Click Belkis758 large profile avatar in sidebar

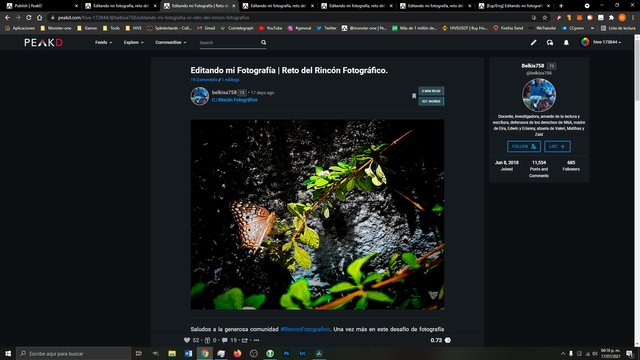click(x=539, y=95)
